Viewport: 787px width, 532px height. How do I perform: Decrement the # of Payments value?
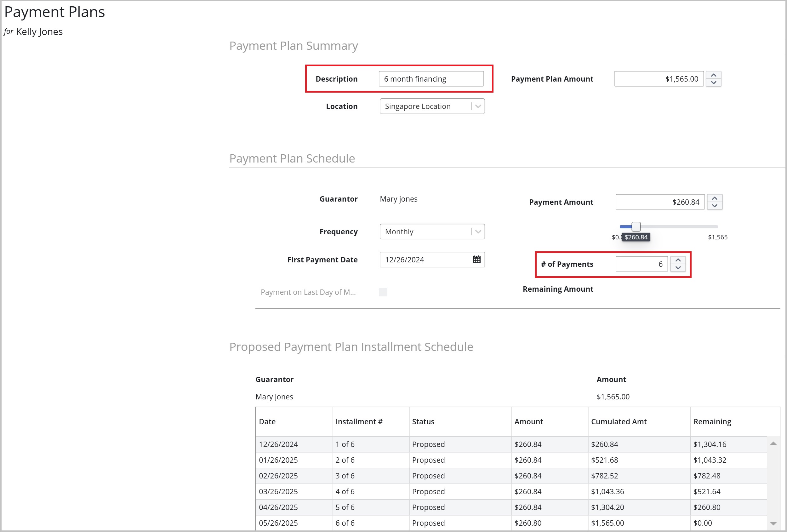(678, 268)
